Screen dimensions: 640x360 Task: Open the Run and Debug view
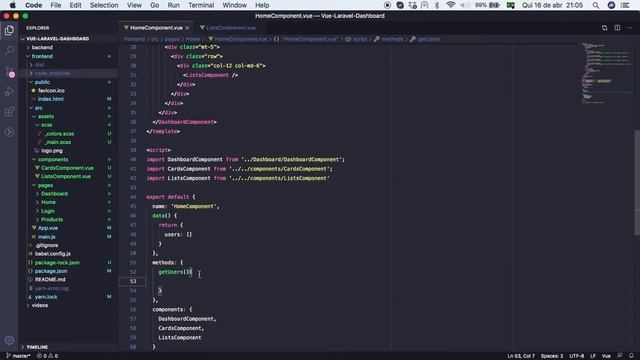[9, 91]
